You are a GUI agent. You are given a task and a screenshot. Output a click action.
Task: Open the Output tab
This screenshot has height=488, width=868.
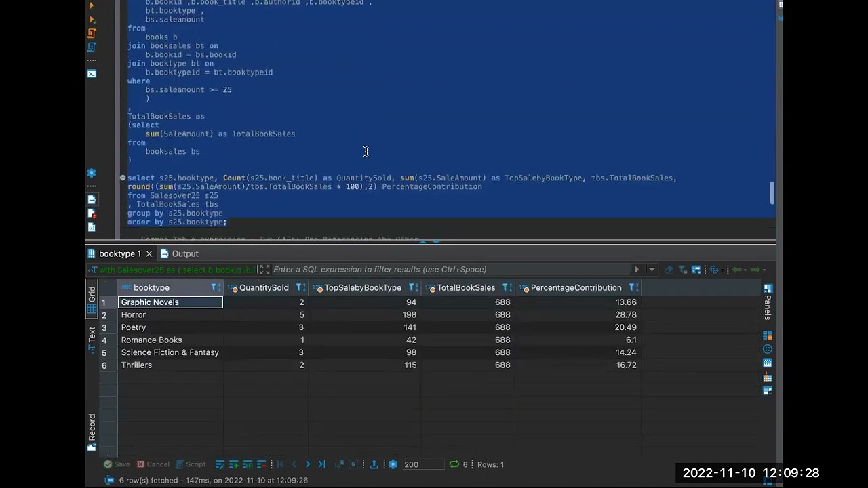pyautogui.click(x=180, y=253)
